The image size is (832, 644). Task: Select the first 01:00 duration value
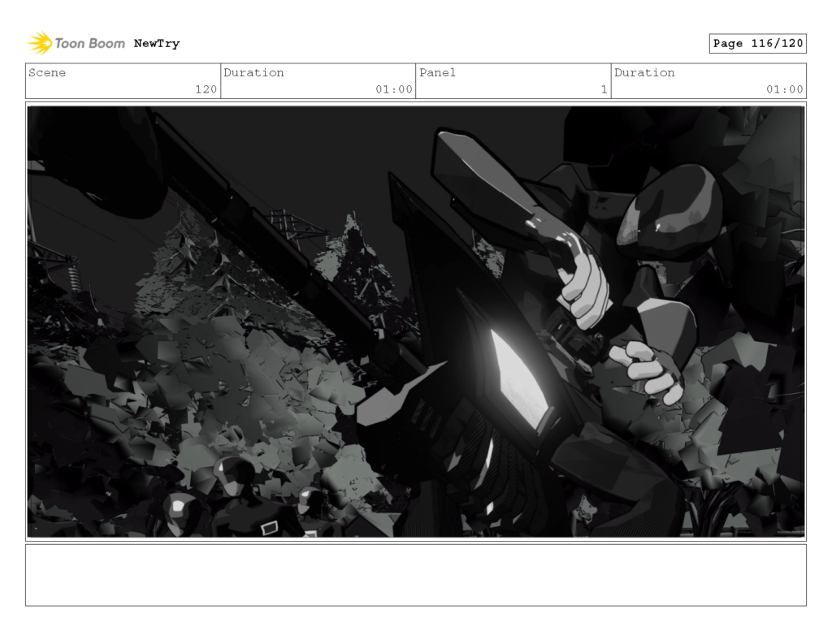coord(394,90)
